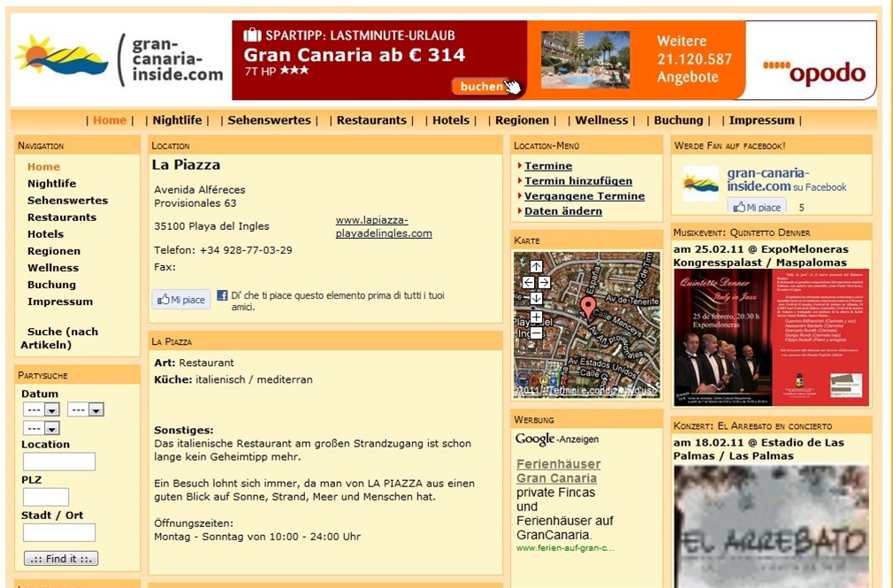Open the El Arrebato concert image
The width and height of the screenshot is (893, 588).
click(772, 526)
